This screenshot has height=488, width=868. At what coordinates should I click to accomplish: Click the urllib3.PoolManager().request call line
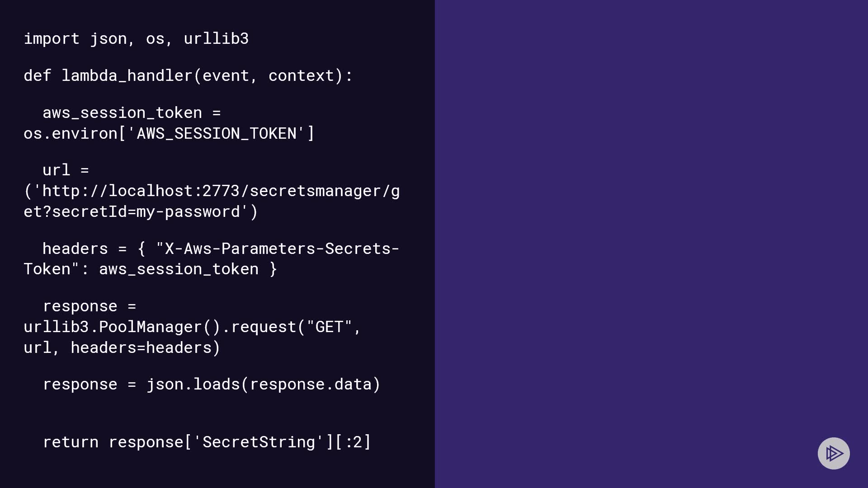[x=192, y=327]
